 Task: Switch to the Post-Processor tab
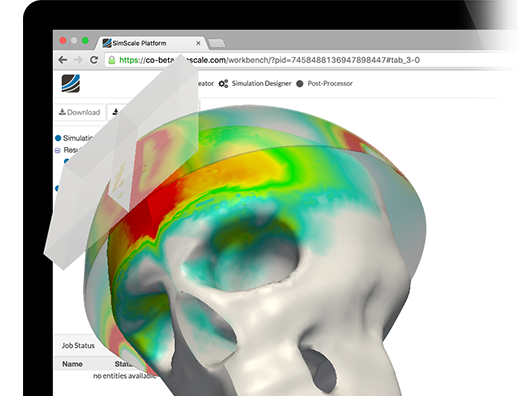[324, 83]
